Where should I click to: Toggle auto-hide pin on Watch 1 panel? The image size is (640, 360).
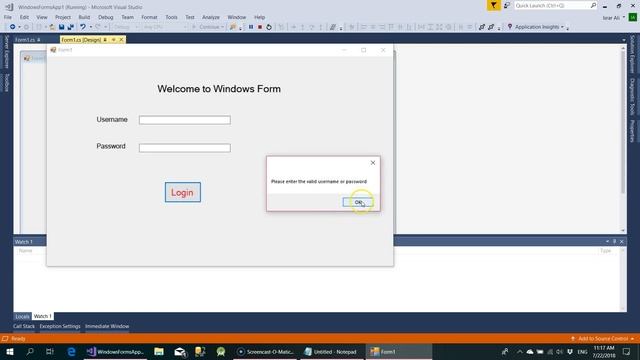[614, 241]
